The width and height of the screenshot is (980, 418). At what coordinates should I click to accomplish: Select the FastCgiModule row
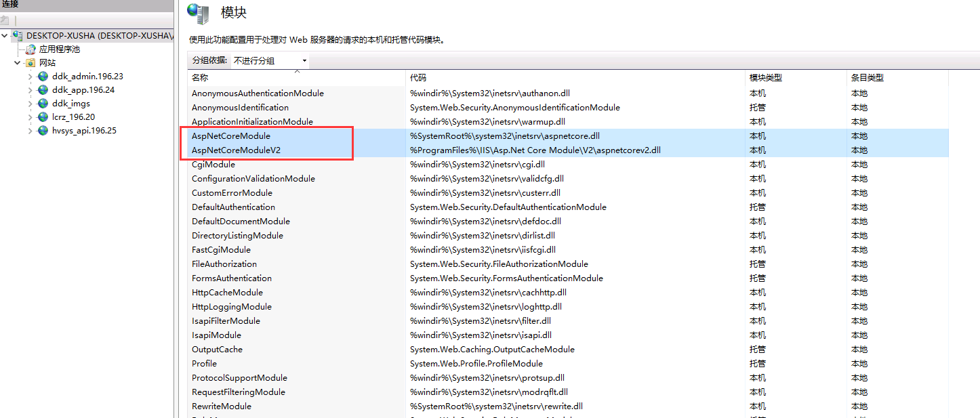point(568,250)
